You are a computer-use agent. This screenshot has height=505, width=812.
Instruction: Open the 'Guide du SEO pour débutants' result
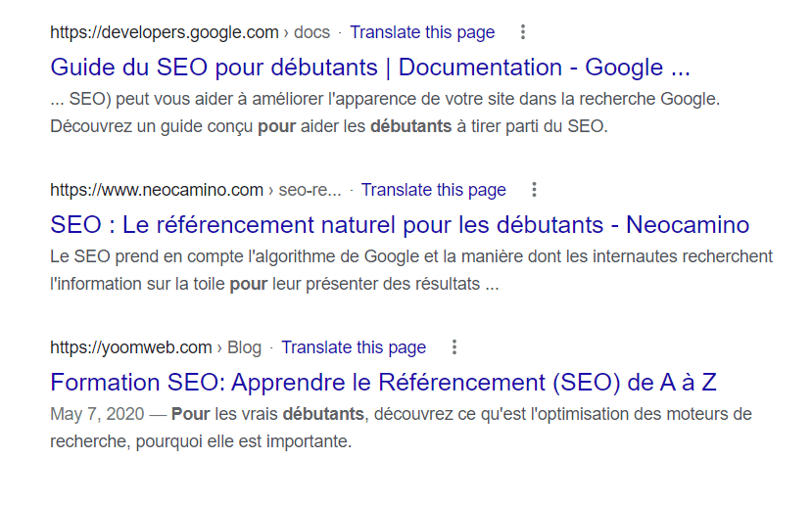point(370,68)
